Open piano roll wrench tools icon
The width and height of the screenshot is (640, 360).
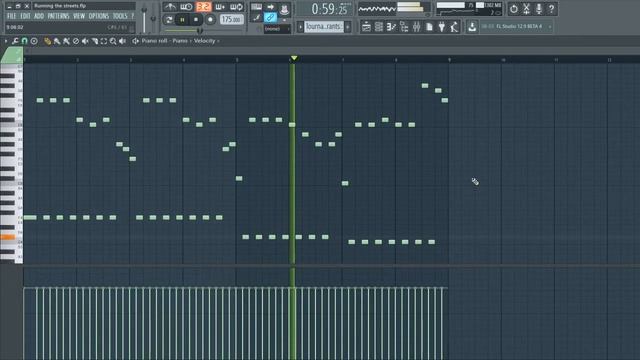coord(15,41)
